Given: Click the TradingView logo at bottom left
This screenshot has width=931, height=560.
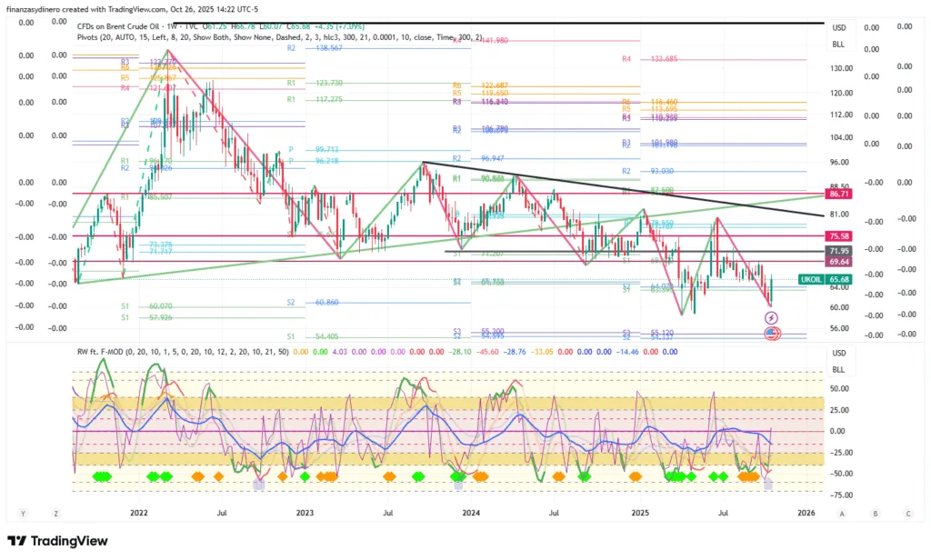Looking at the screenshot, I should pos(57,541).
